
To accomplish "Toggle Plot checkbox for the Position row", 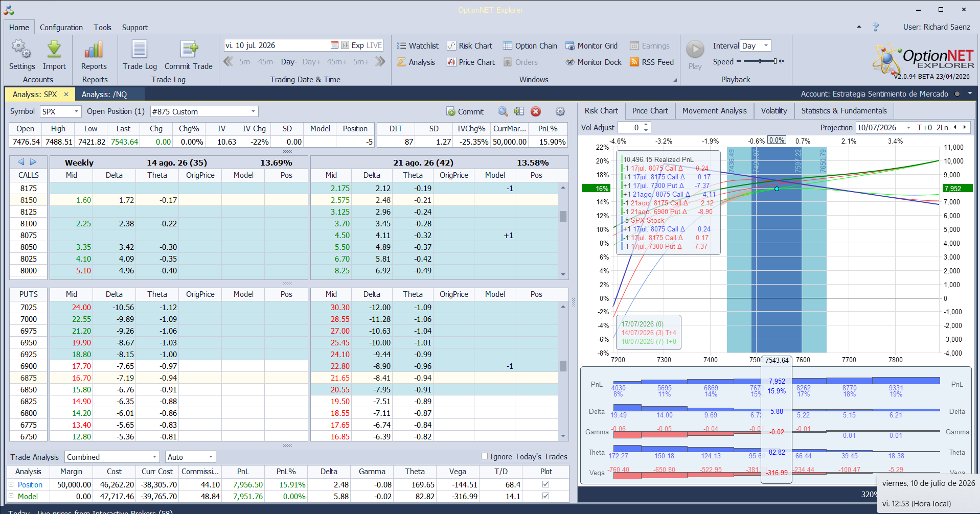I will click(545, 484).
